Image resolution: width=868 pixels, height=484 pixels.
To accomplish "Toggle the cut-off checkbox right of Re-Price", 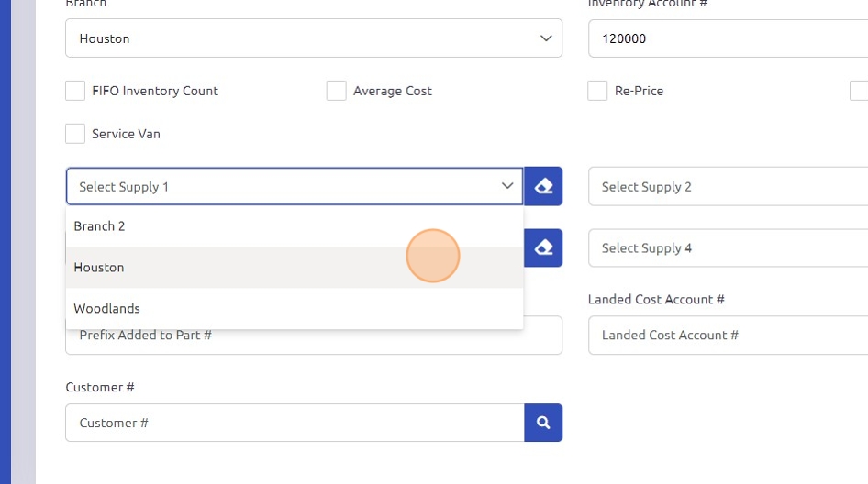I will click(x=859, y=91).
